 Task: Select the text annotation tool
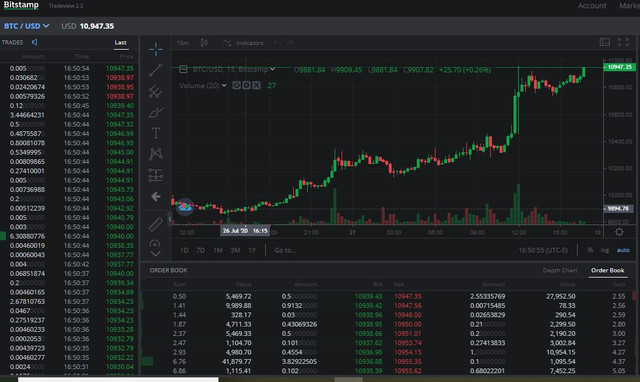[x=156, y=133]
